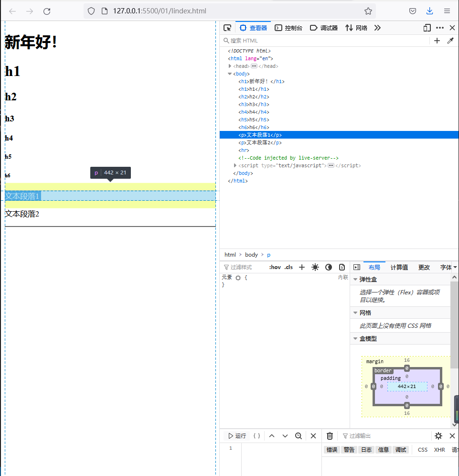Clear console output with trash icon
Image resolution: width=459 pixels, height=476 pixels.
(330, 436)
